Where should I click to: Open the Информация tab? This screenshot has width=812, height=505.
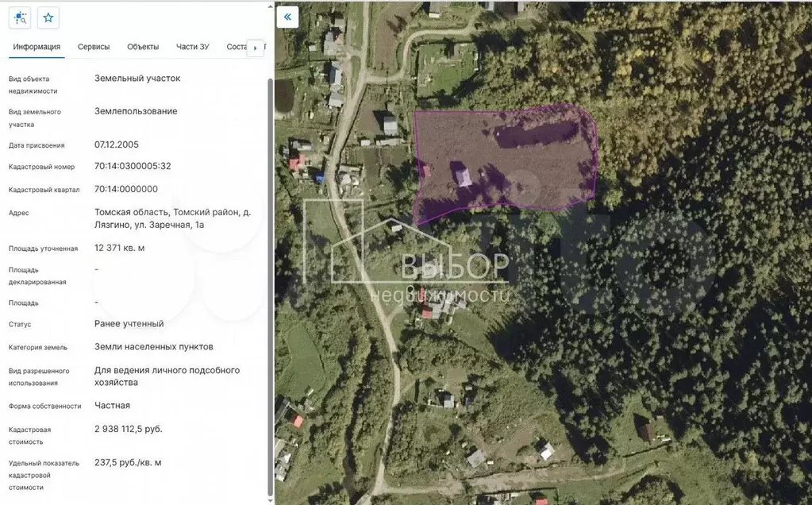(37, 47)
